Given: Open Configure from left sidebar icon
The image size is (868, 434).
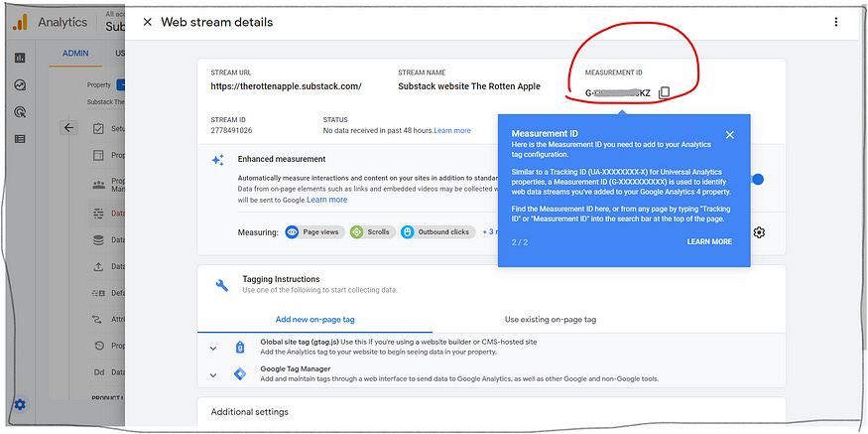Looking at the screenshot, I should pyautogui.click(x=20, y=139).
